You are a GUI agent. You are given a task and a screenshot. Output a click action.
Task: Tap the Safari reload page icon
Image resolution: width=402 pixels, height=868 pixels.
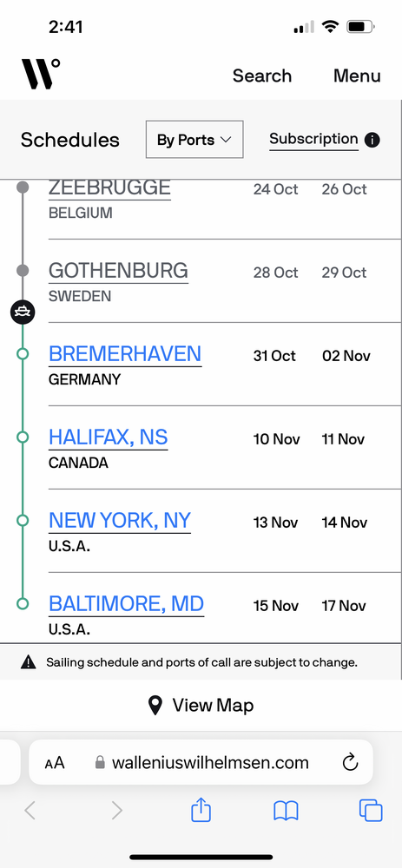click(350, 763)
